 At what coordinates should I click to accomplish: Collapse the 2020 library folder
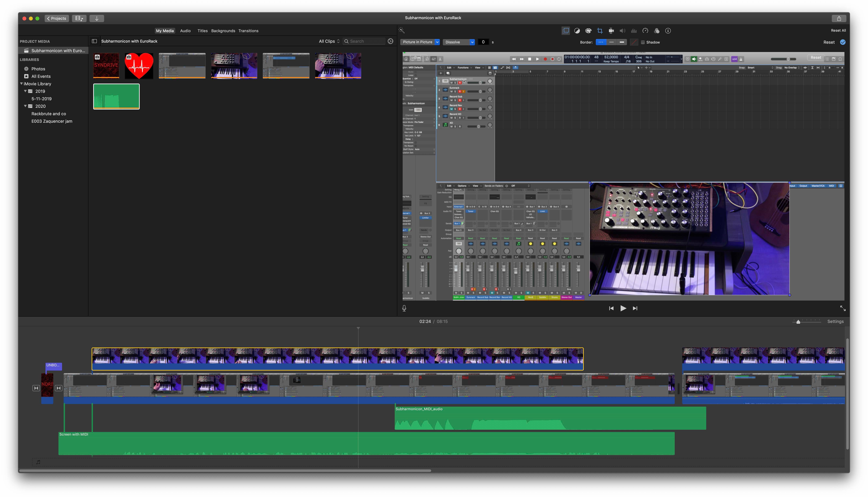coord(25,106)
